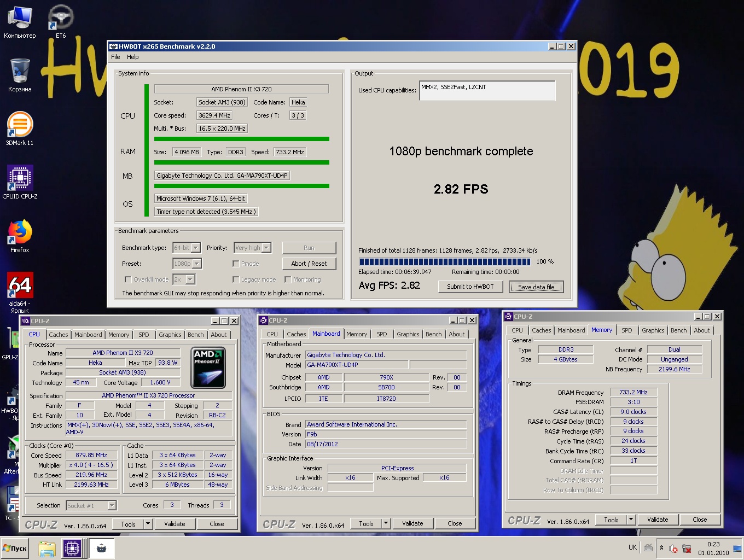Open the Компьютер desktop icon
Screen dimensions: 744x560
coord(20,22)
